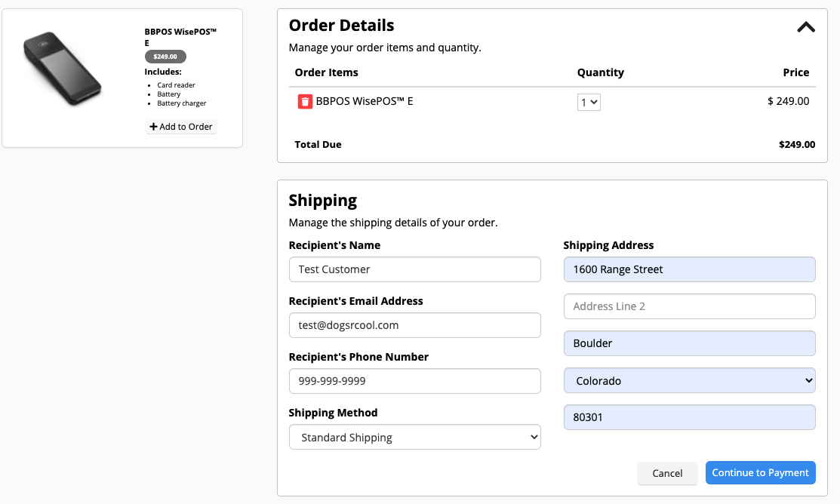This screenshot has height=504, width=840.
Task: Click the Order Details heading
Action: click(341, 25)
